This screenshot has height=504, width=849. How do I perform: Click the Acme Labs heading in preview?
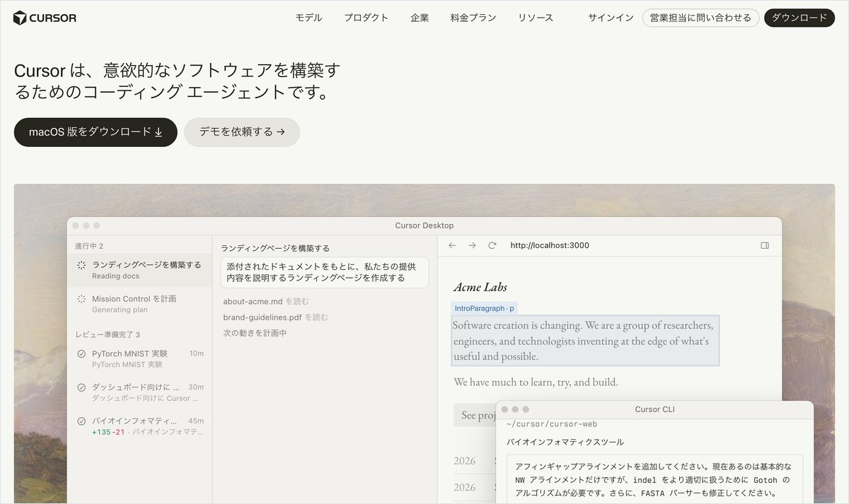click(x=480, y=287)
